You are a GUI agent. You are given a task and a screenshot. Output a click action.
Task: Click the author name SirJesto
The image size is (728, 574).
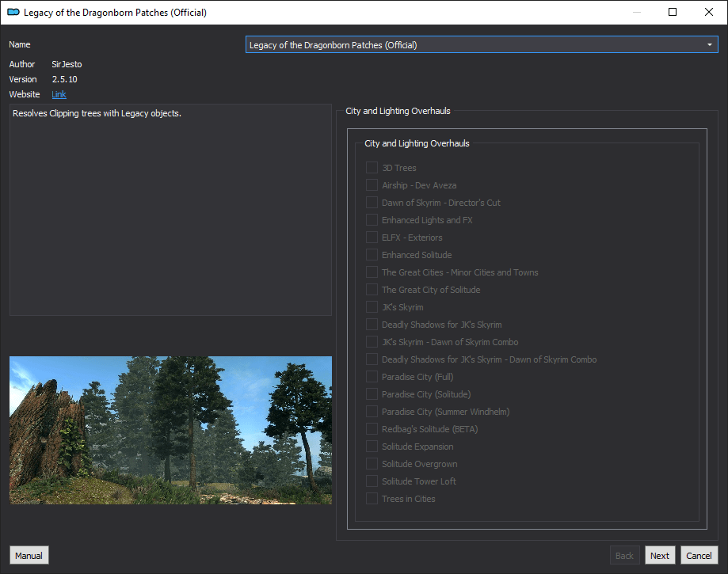click(x=67, y=64)
